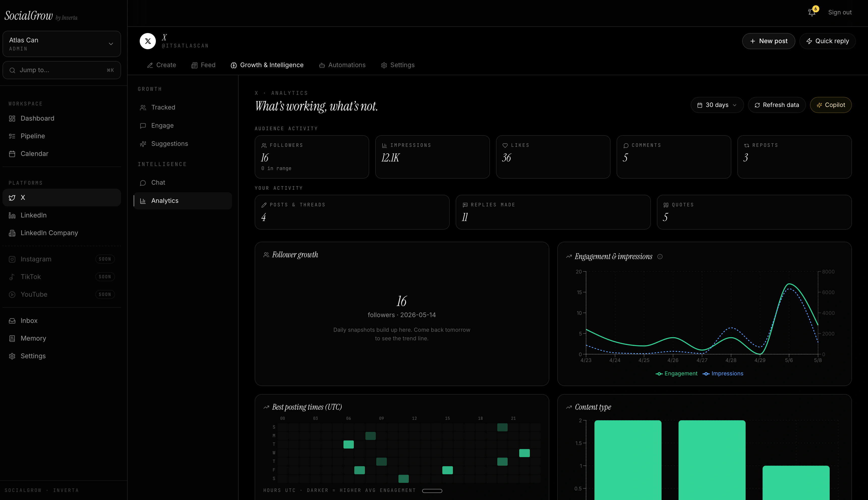Select the Growth & Intelligence tab
This screenshot has height=500, width=868.
point(267,65)
